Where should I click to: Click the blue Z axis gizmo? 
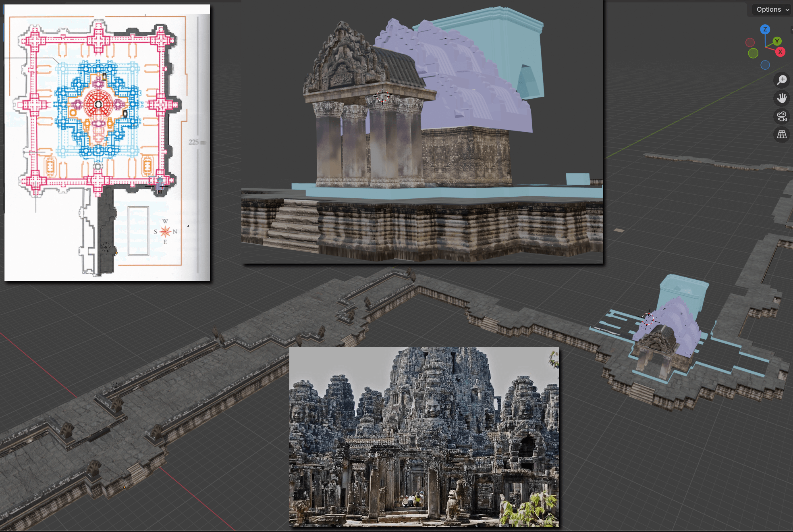pos(765,29)
